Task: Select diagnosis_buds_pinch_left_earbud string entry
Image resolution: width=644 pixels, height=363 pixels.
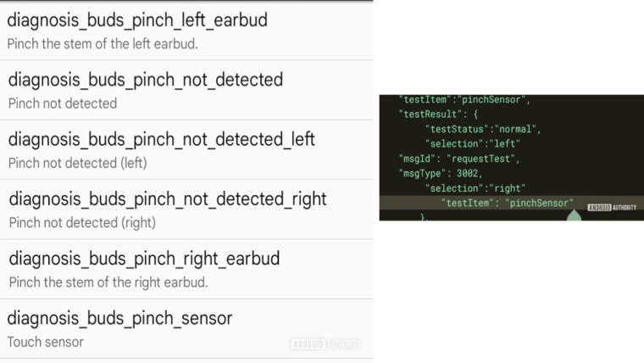Action: tap(186, 31)
